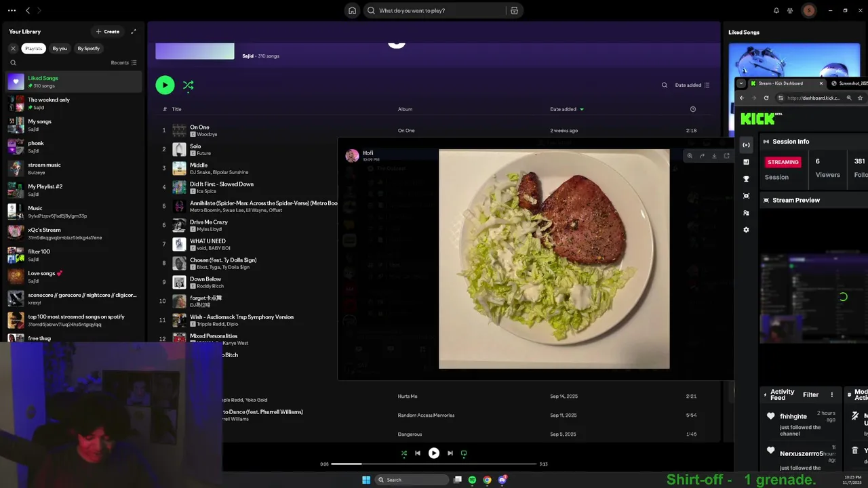The width and height of the screenshot is (868, 488).
Task: Open the Chrome tab search dropdown
Action: [x=741, y=83]
